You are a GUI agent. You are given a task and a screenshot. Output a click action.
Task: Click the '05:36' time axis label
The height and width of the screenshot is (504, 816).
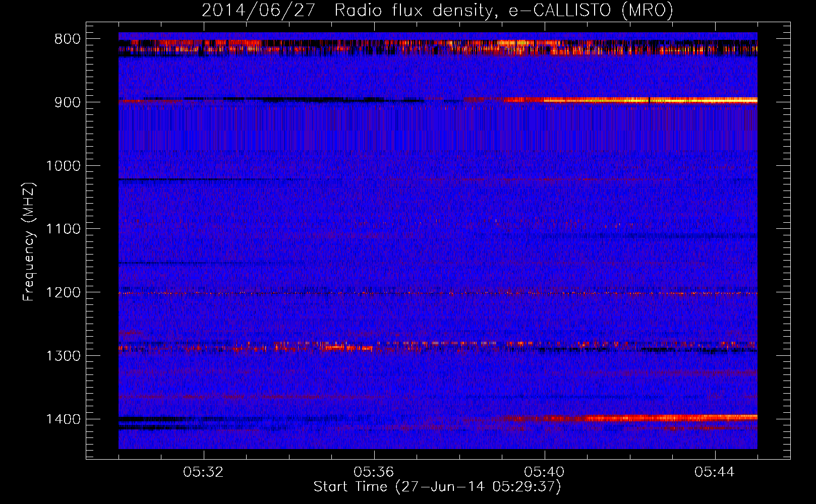[374, 472]
